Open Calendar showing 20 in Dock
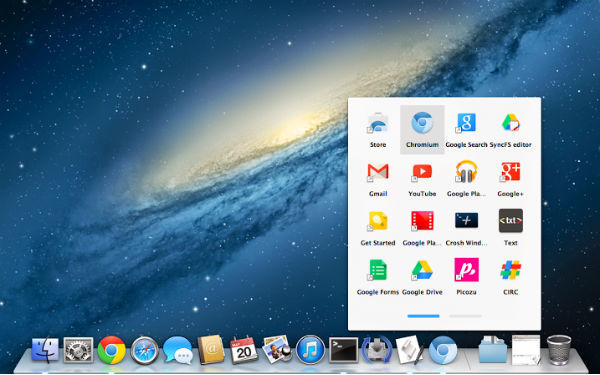This screenshot has height=375, width=600. [244, 350]
